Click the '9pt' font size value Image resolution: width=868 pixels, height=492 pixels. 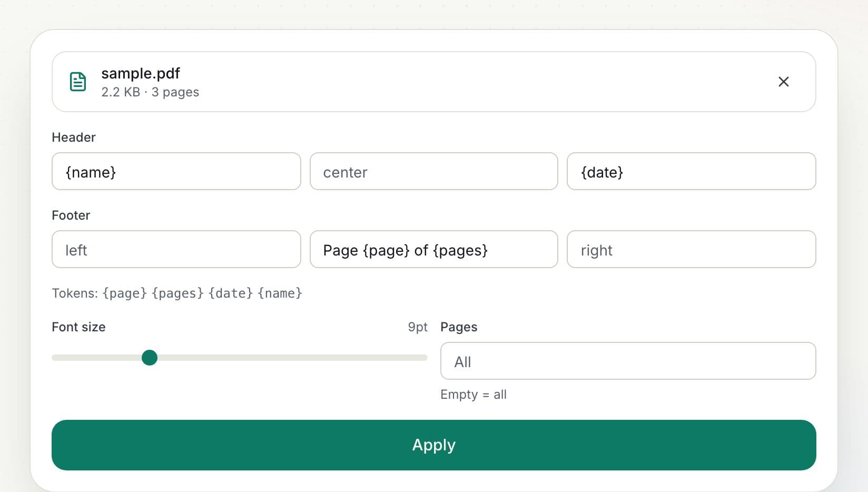(418, 327)
